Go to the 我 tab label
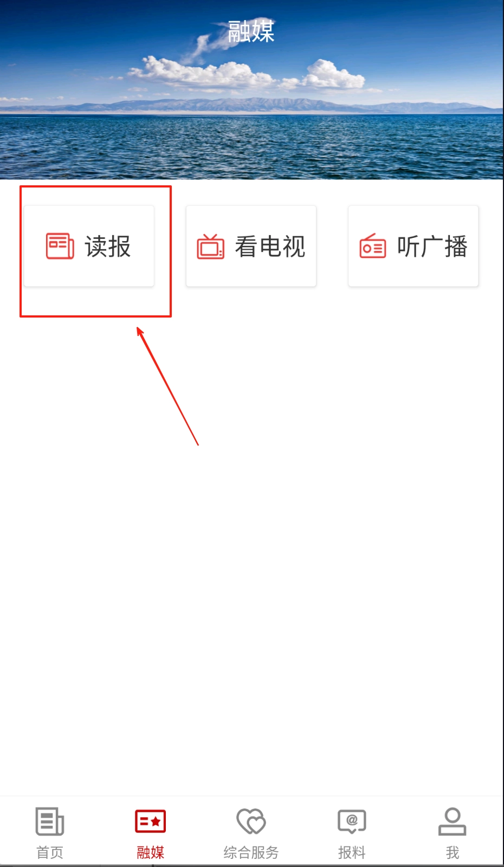Image resolution: width=504 pixels, height=867 pixels. click(453, 852)
